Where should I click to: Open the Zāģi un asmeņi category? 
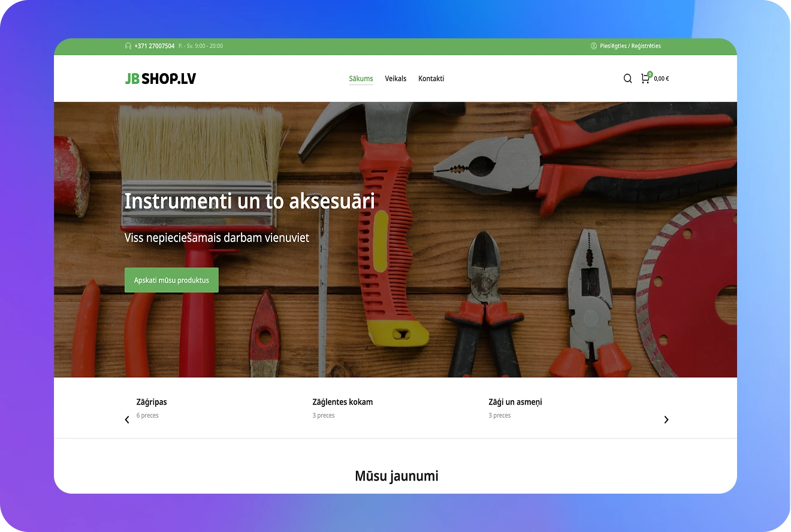pyautogui.click(x=515, y=402)
